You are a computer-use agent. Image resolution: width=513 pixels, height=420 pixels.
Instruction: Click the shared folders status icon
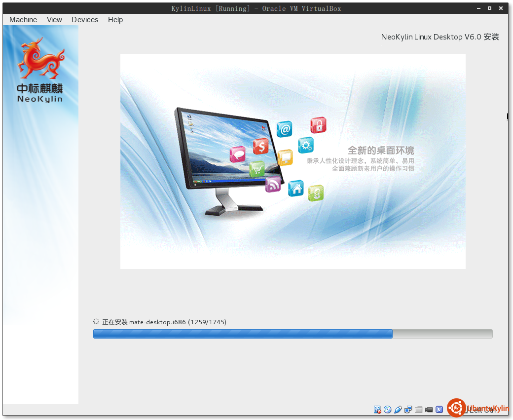[419, 409]
